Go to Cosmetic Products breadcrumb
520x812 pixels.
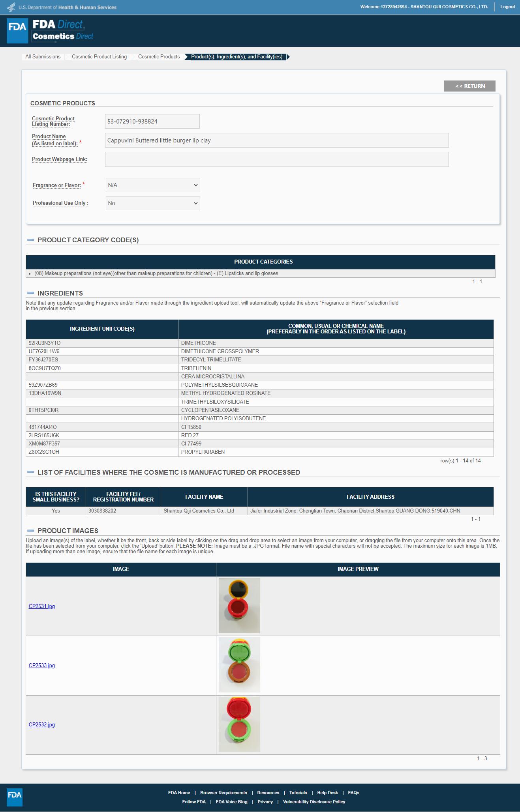(x=159, y=57)
